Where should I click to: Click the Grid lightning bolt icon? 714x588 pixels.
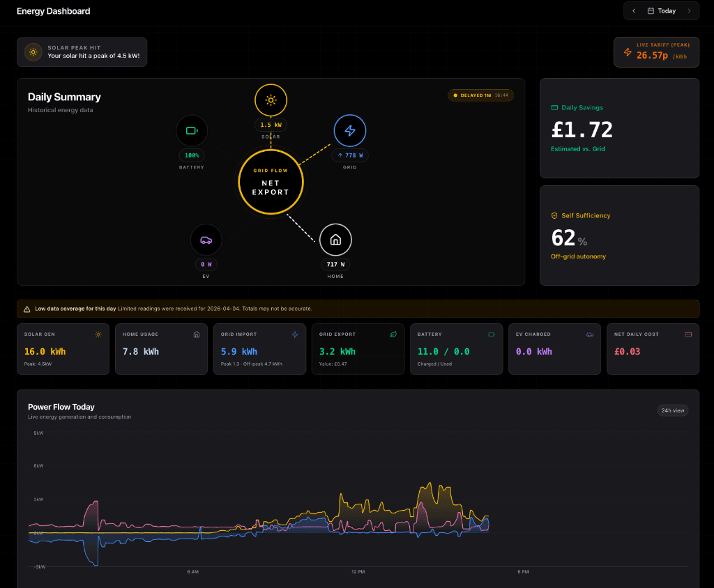click(350, 130)
